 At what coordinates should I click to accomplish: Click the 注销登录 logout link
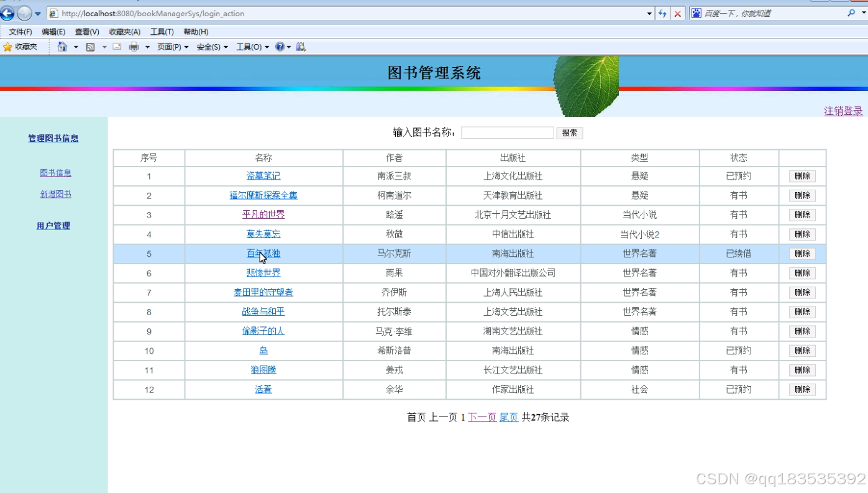tap(843, 111)
